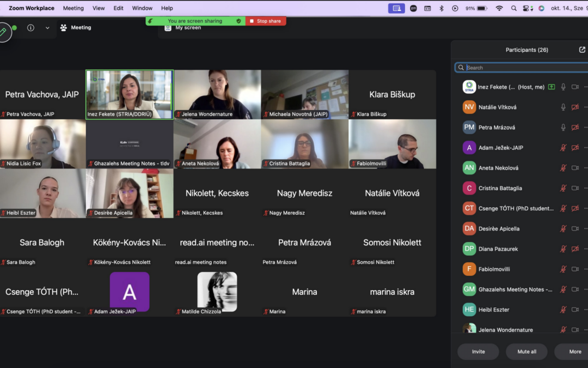
Task: Open the Meeting menu in menu bar
Action: [73, 8]
